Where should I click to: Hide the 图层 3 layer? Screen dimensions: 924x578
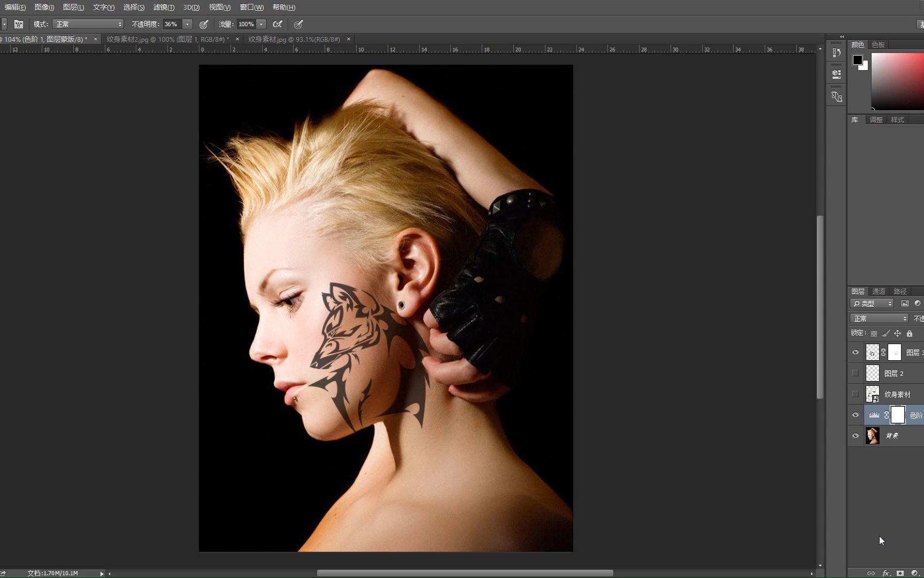(x=856, y=352)
